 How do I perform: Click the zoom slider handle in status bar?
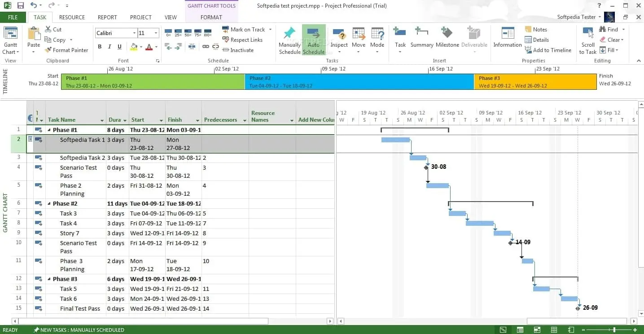click(614, 330)
